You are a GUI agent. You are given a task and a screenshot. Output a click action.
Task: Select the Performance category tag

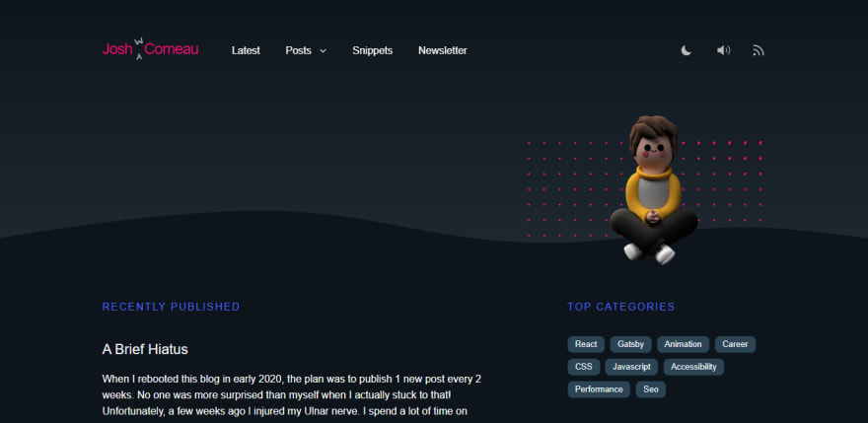599,389
